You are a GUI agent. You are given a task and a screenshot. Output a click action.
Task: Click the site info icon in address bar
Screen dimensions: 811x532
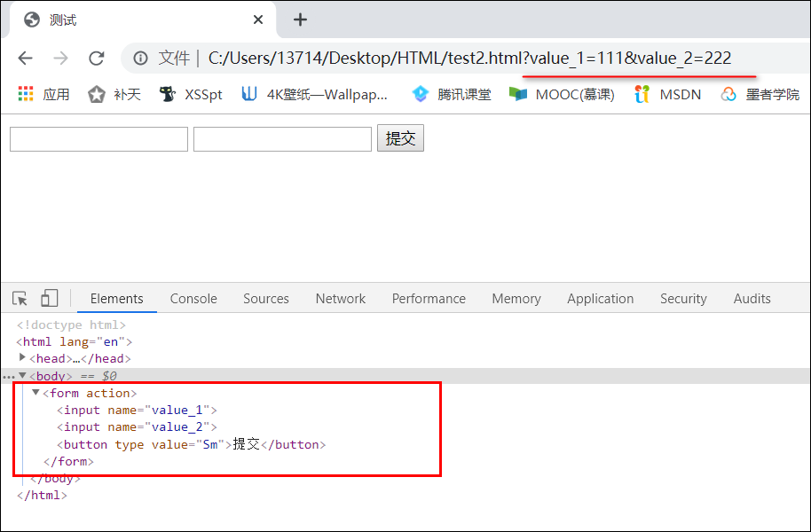tap(140, 58)
